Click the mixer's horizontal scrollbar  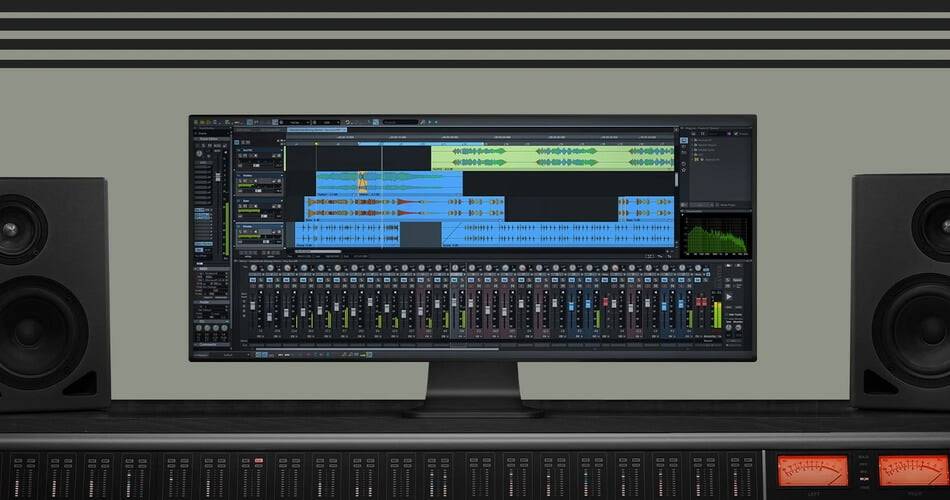point(377,349)
